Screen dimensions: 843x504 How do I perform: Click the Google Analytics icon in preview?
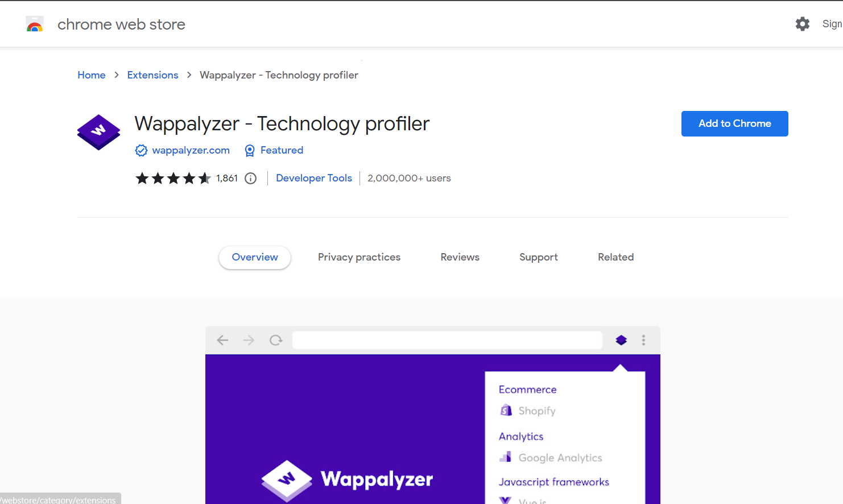[x=505, y=457]
